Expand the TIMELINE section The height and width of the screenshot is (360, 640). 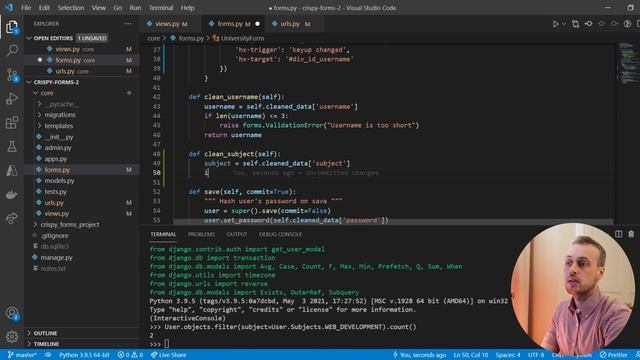[82, 344]
